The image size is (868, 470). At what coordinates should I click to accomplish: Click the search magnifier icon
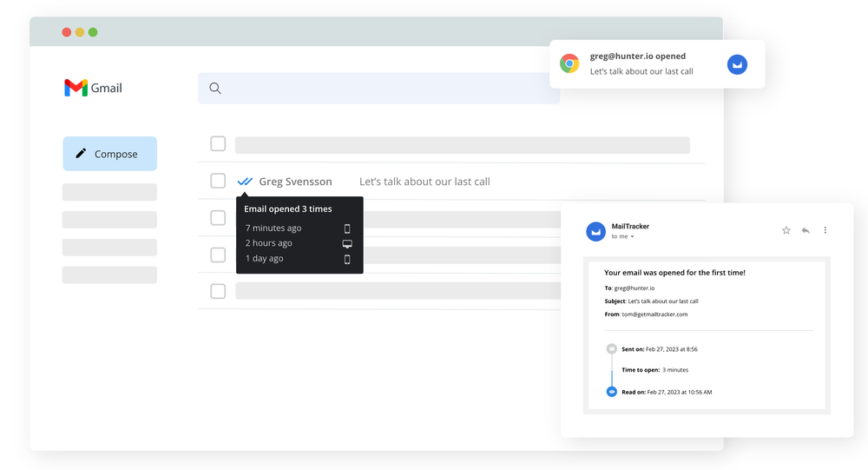click(x=215, y=88)
